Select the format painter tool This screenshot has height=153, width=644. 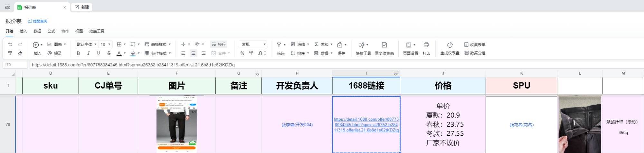[10, 53]
